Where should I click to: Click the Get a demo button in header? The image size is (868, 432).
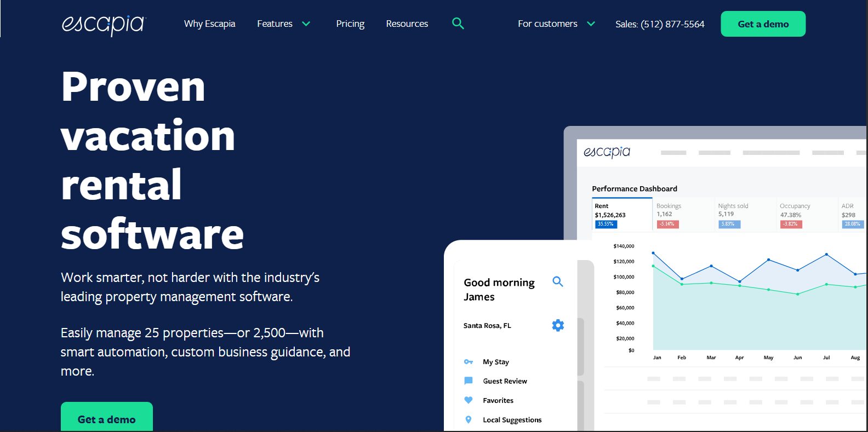(x=763, y=24)
